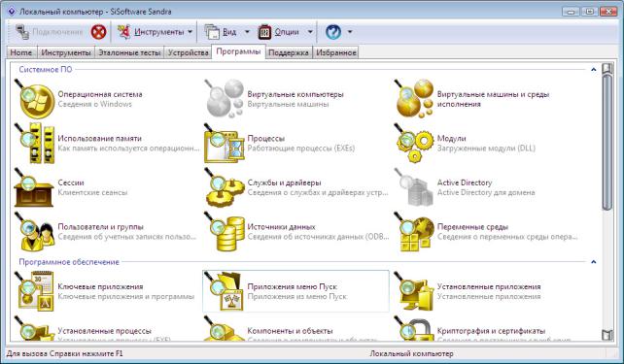Click the 'Виртуальные машины' description text
Screen dimensions: 624x364
click(x=288, y=105)
